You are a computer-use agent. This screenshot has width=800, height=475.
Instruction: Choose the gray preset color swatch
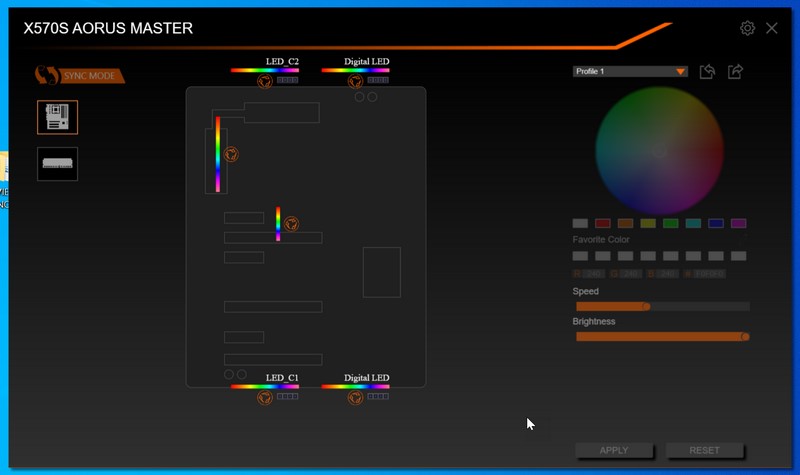coord(580,223)
